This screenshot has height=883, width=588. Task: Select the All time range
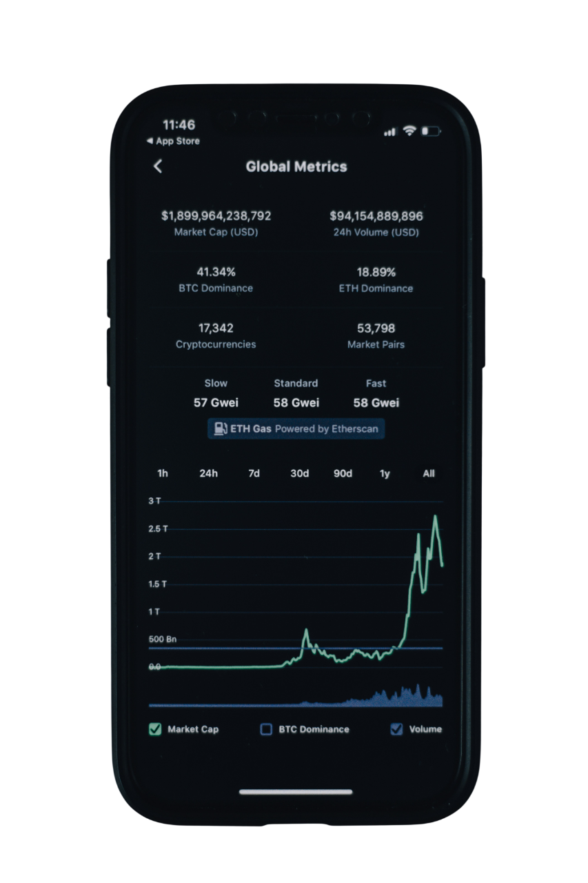point(429,473)
